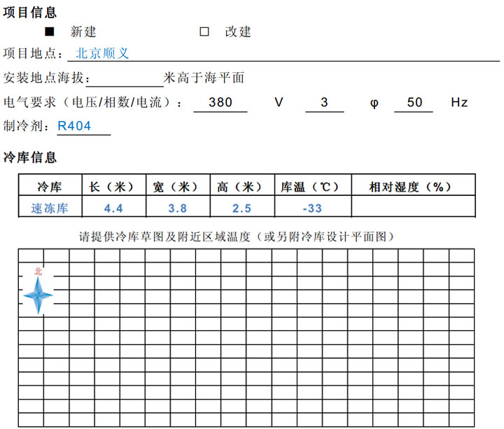
Task: Click the 冷库信息 section heading
Action: [31, 157]
